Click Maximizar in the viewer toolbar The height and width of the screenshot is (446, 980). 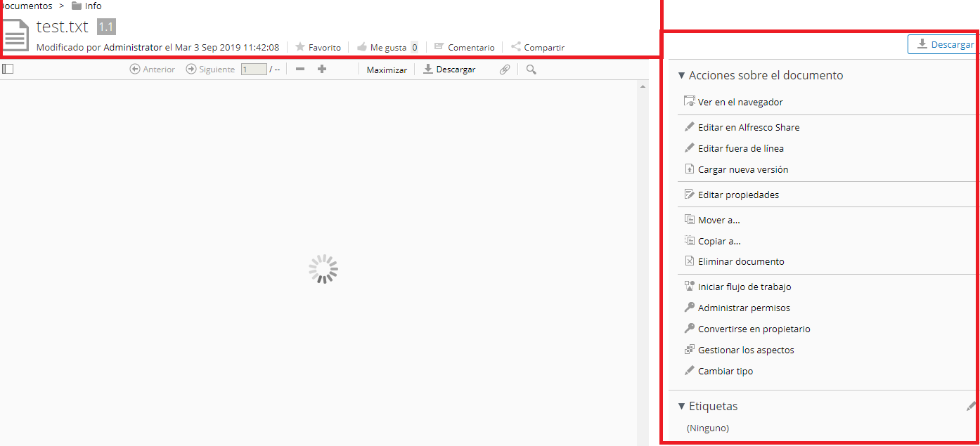(387, 70)
